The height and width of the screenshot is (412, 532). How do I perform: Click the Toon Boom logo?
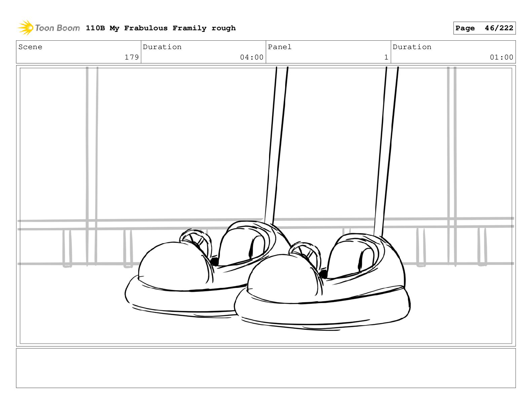click(x=49, y=28)
